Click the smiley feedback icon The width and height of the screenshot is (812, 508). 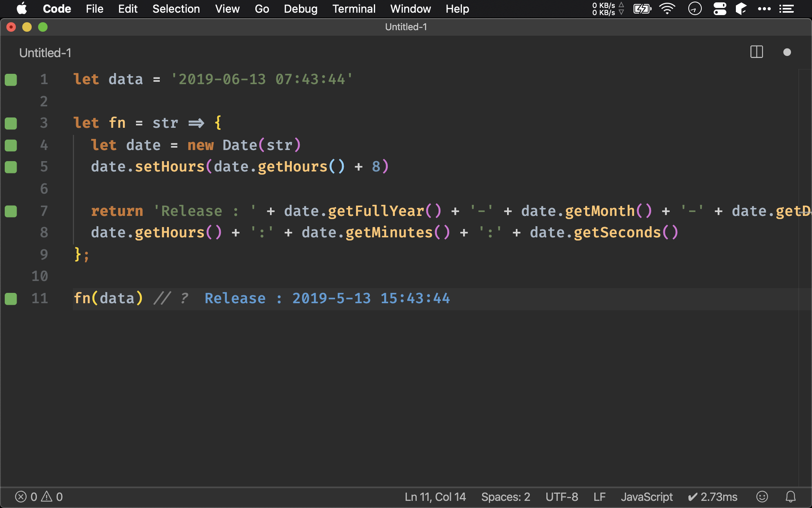tap(762, 497)
